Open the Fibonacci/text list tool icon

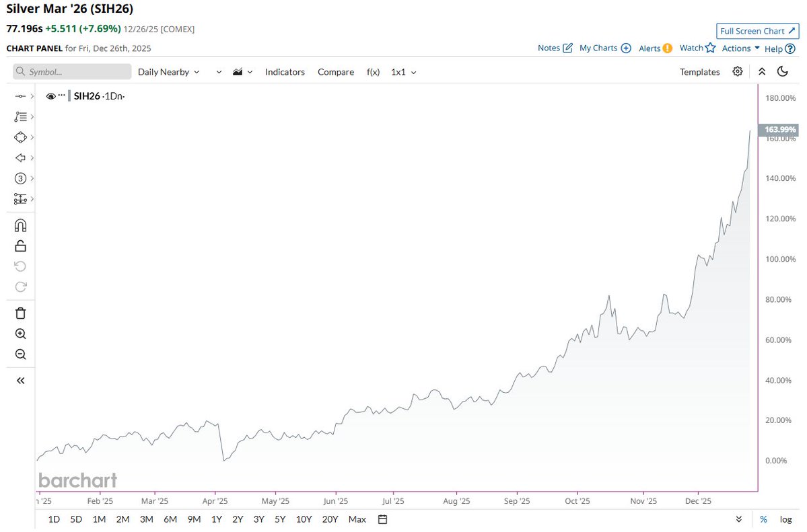point(20,117)
